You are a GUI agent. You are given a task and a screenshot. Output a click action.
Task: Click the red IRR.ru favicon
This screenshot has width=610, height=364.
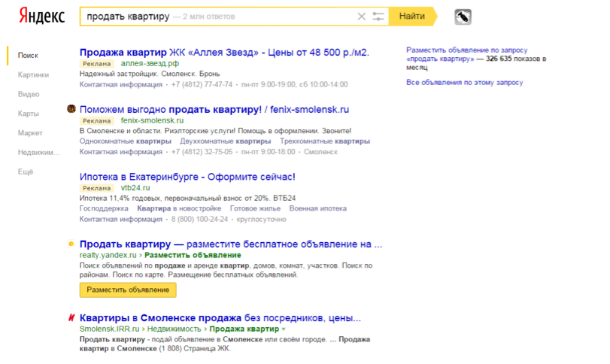click(71, 317)
